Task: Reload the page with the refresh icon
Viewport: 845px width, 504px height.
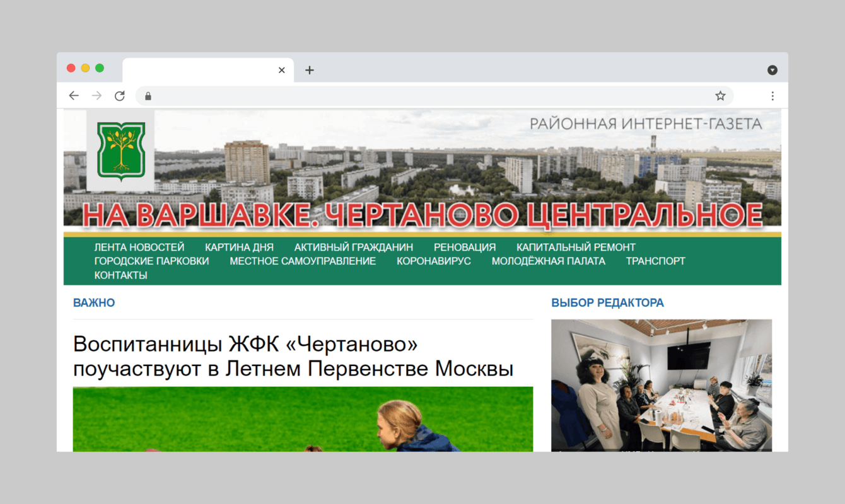Action: pyautogui.click(x=120, y=95)
